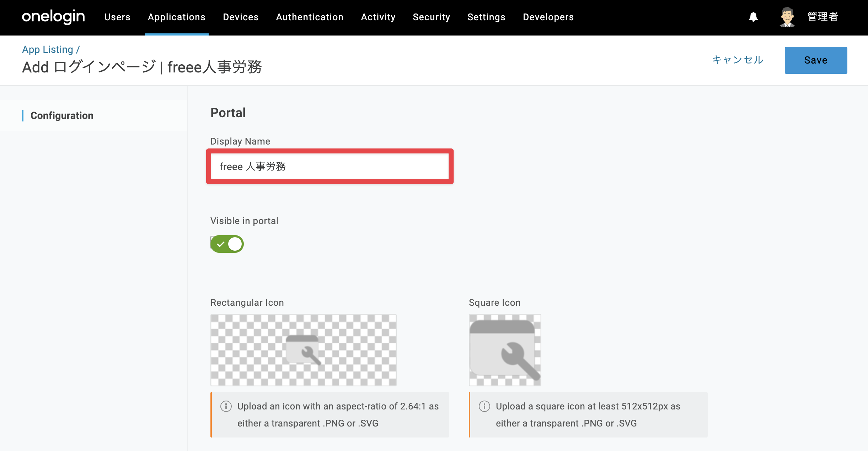Open the Applications menu
Viewport: 868px width, 451px height.
click(x=177, y=17)
